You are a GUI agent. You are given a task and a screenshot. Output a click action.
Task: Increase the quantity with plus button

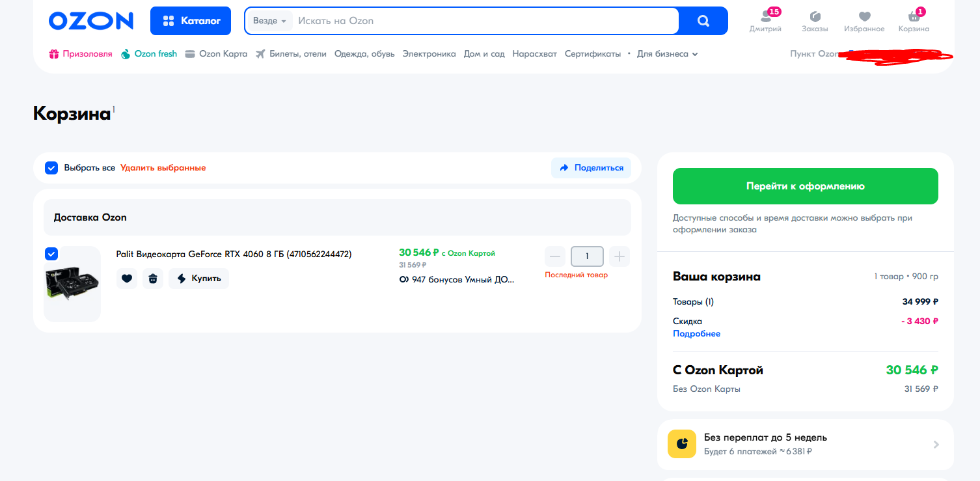(x=619, y=256)
